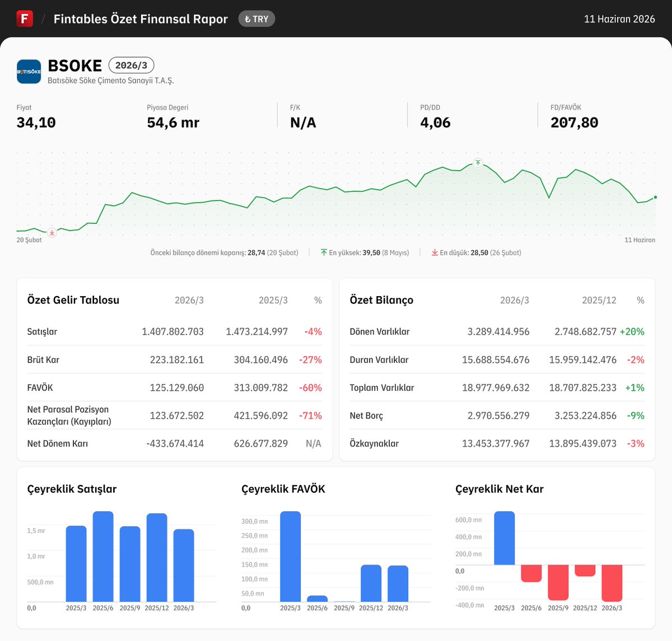
Task: Click the Net Dönem Karı value -433.674.414
Action: 175,443
